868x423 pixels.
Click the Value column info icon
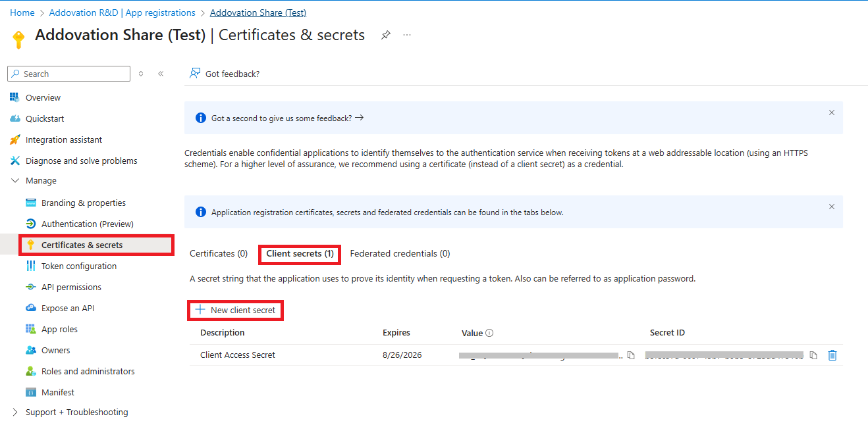pyautogui.click(x=489, y=333)
